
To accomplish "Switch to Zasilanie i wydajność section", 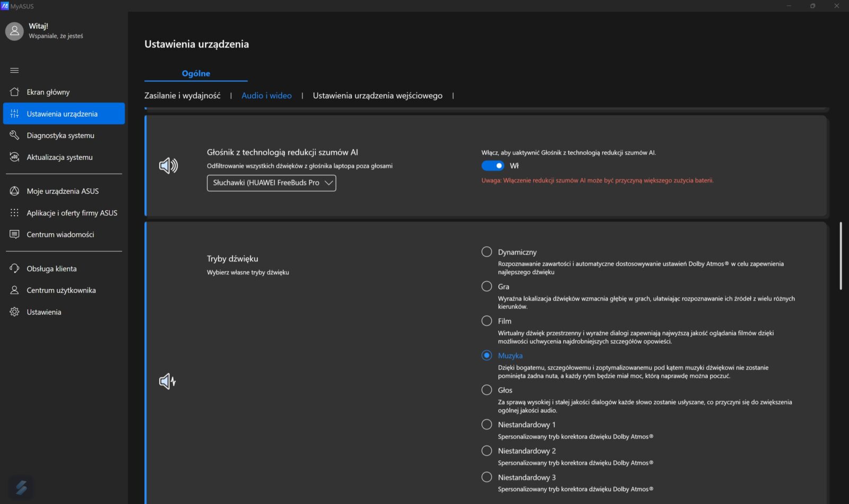I will [182, 95].
